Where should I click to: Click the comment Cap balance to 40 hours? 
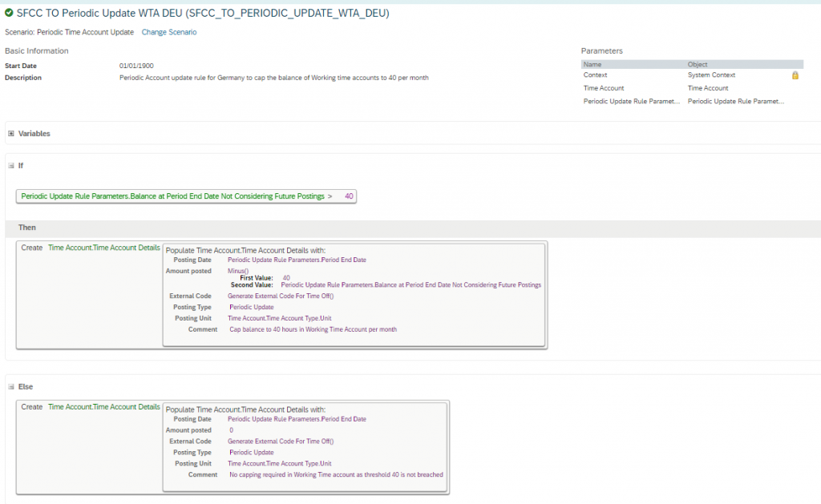[x=313, y=329]
